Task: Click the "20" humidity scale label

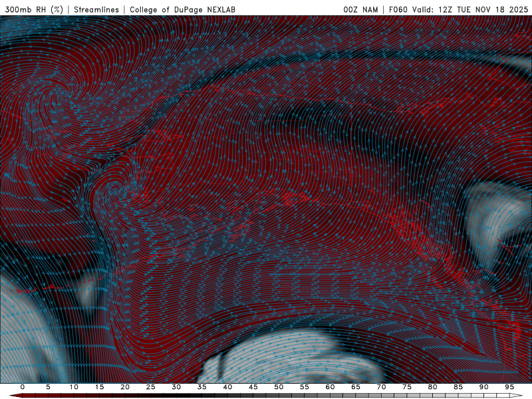Action: click(125, 387)
